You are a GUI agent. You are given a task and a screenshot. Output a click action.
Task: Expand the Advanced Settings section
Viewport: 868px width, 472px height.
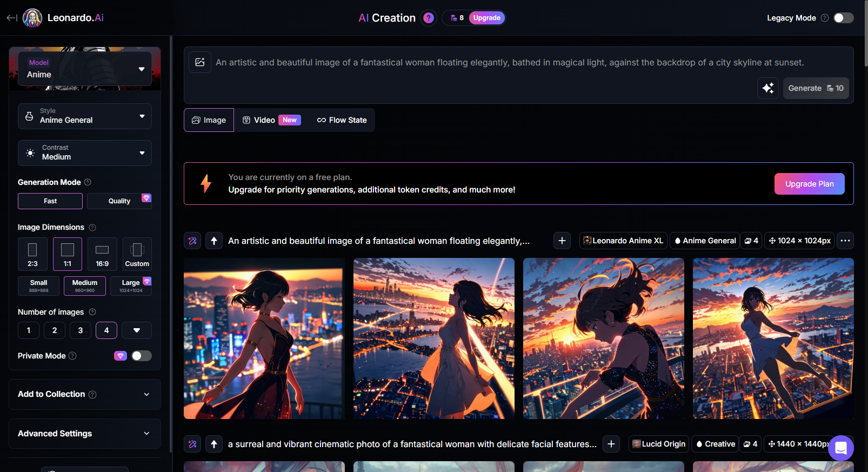[x=85, y=434]
